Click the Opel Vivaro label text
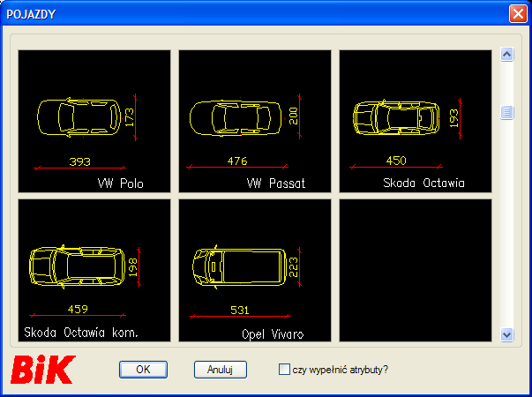The image size is (532, 397). click(273, 334)
